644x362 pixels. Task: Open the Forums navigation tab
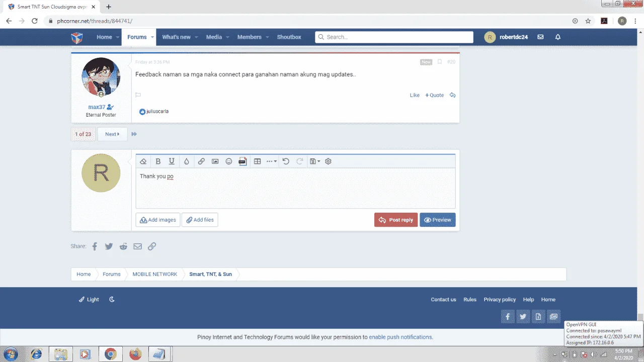point(137,37)
